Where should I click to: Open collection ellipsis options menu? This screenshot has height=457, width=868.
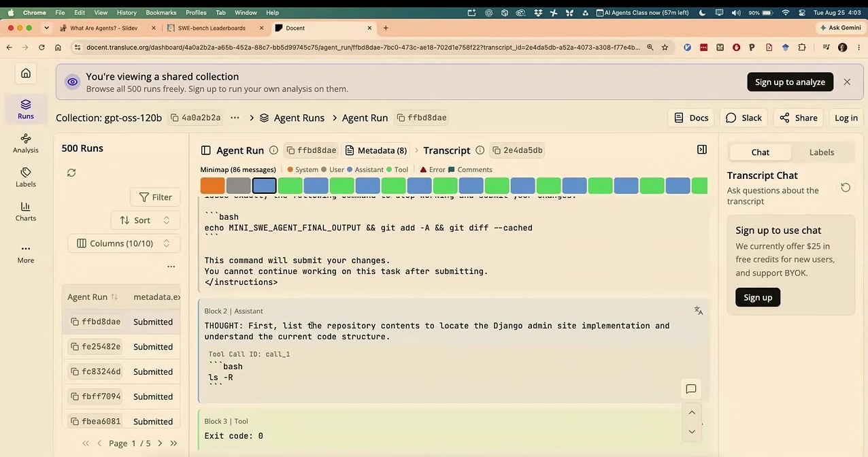click(235, 118)
